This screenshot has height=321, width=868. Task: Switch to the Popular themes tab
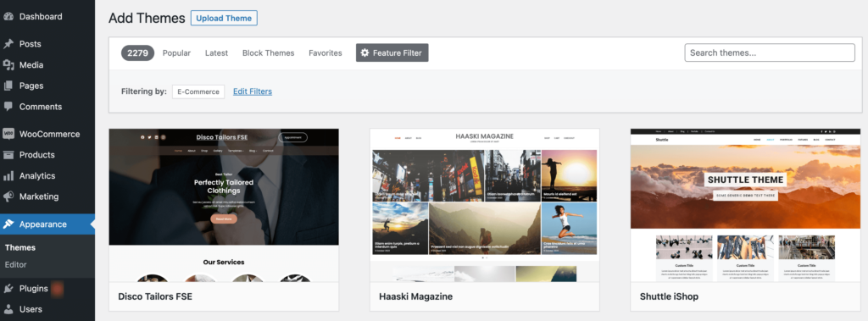point(176,53)
